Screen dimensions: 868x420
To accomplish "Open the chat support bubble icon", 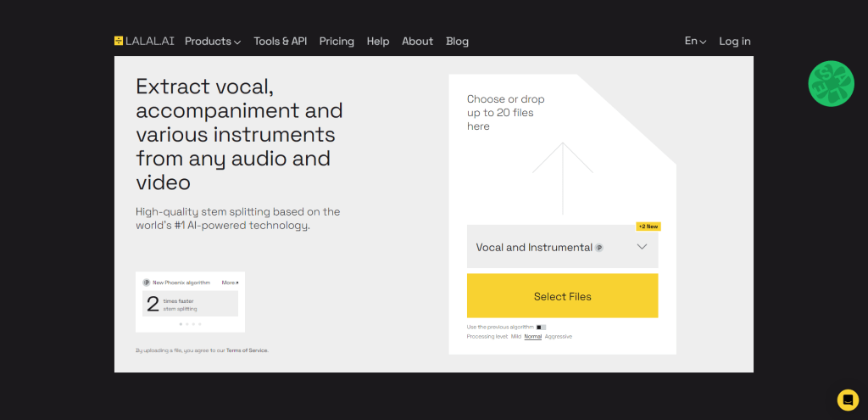I will pyautogui.click(x=848, y=400).
